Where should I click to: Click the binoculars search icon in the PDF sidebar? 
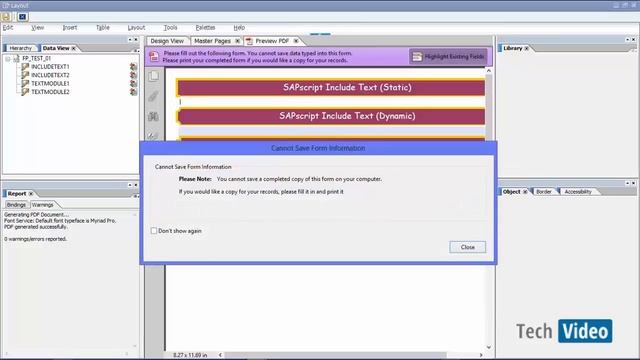(153, 117)
